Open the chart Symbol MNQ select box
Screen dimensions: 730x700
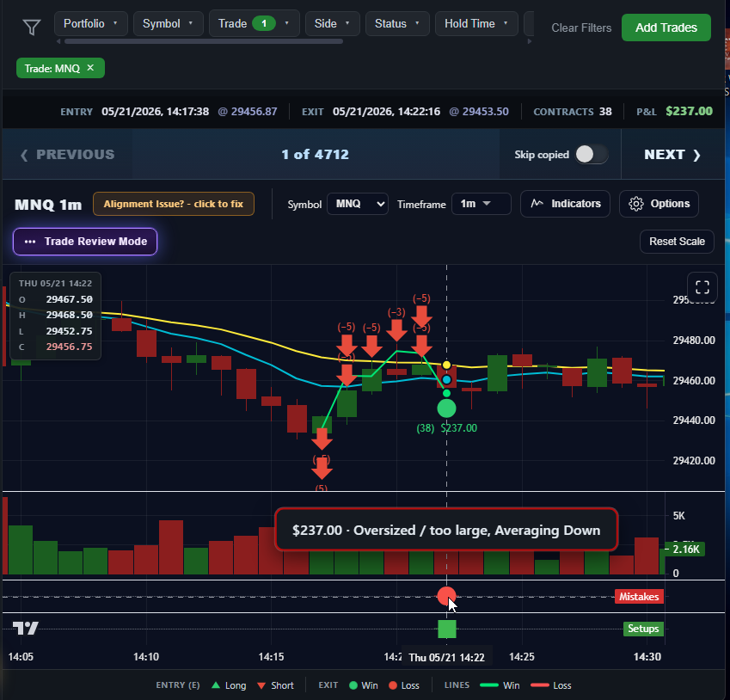point(358,204)
